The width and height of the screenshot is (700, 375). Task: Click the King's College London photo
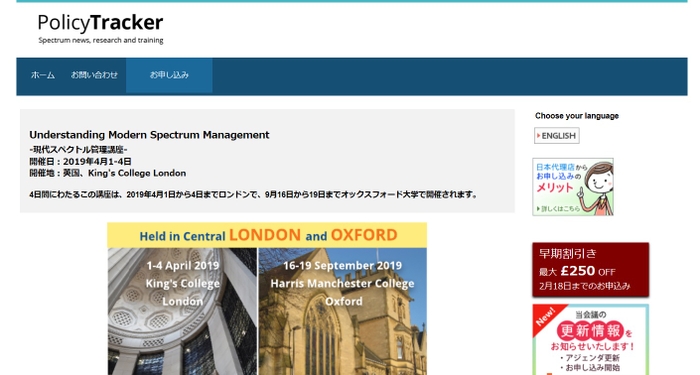(183, 312)
